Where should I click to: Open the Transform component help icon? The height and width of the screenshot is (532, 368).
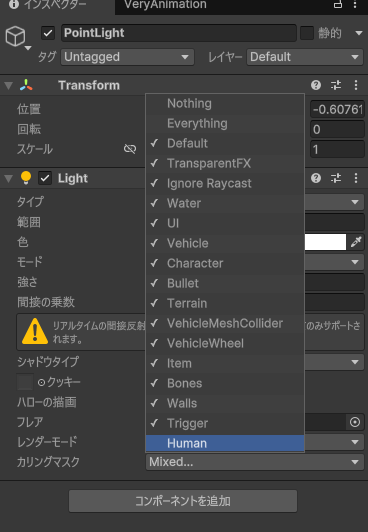tap(316, 85)
